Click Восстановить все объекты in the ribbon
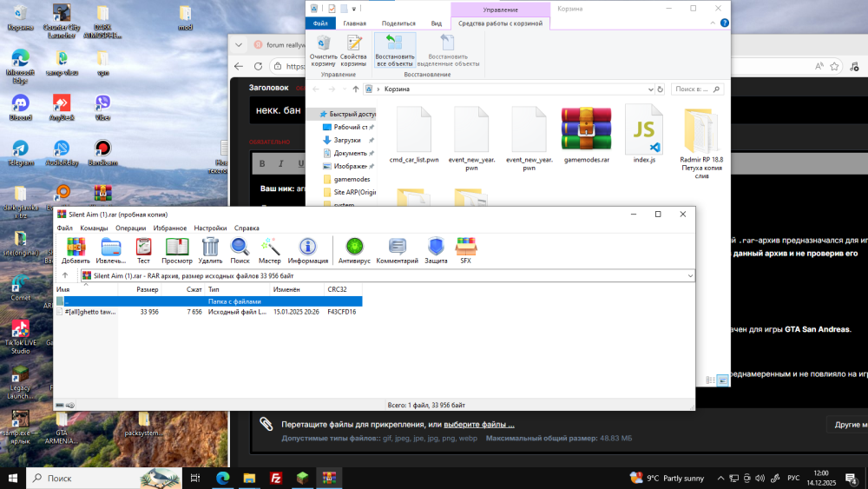This screenshot has height=489, width=868. (x=395, y=51)
